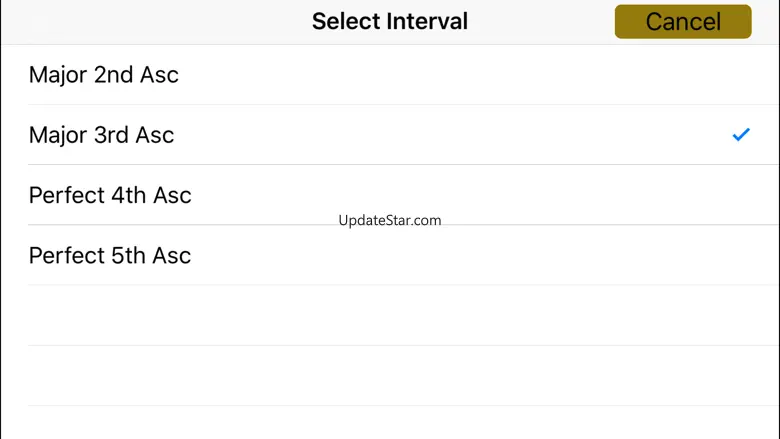The width and height of the screenshot is (780, 439).
Task: Choose the Major 3rd Asc option
Action: pyautogui.click(x=102, y=135)
